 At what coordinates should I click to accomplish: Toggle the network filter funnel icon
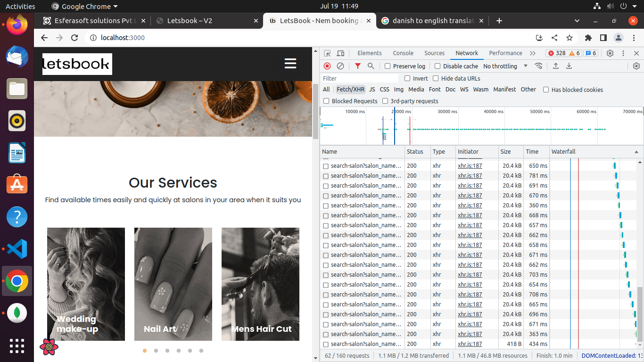tap(358, 66)
